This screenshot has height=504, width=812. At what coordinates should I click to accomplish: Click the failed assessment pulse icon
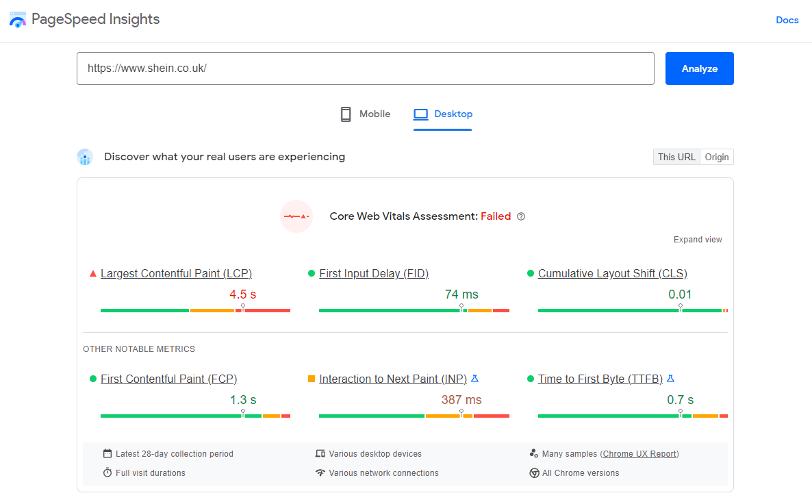coord(296,216)
